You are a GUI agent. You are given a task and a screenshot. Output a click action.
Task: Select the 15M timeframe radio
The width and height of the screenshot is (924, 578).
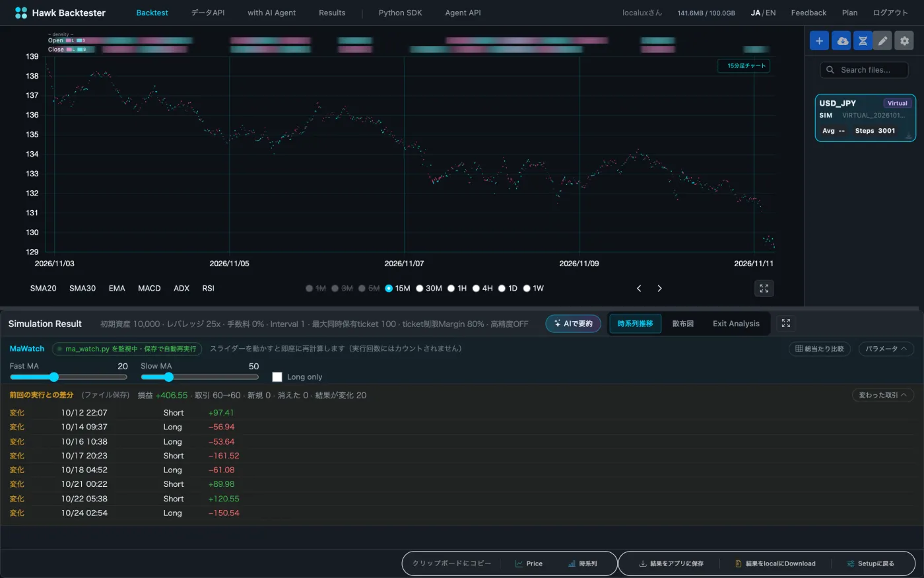point(389,288)
